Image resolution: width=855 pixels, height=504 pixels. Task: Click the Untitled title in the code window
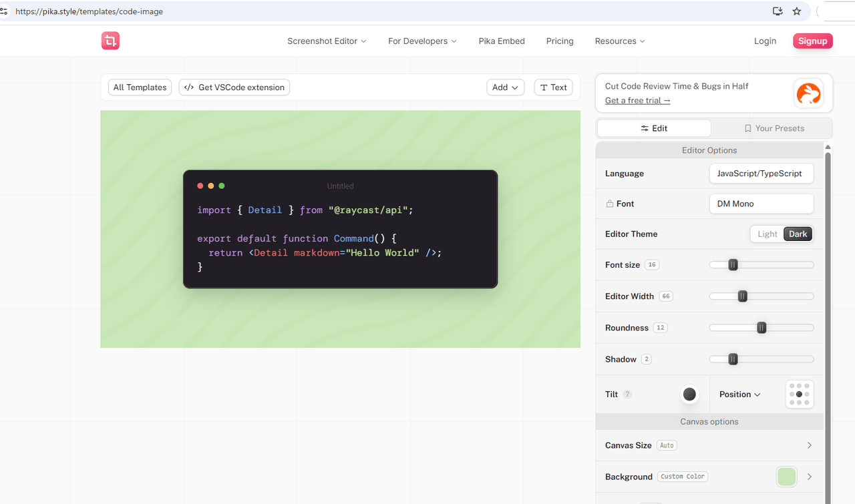pyautogui.click(x=340, y=186)
